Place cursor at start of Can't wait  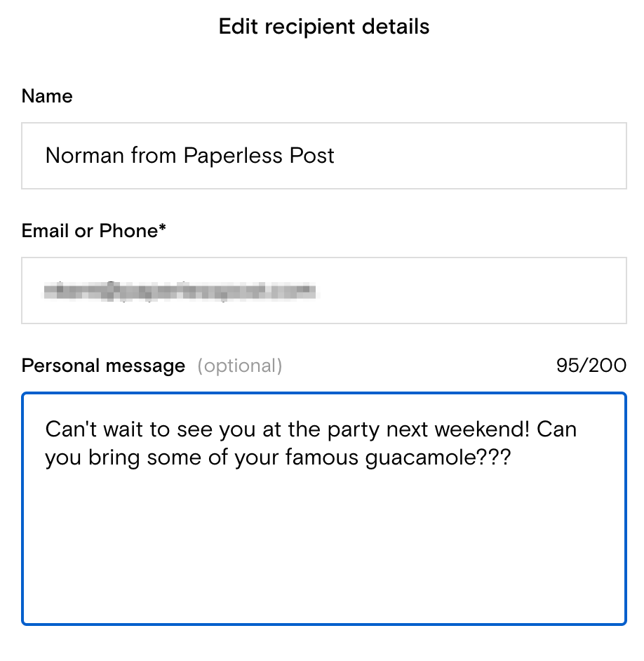46,429
